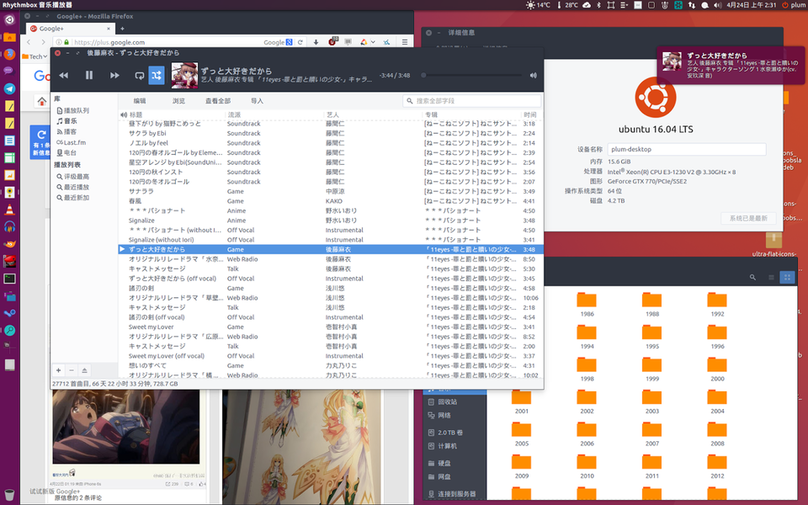
Task: Open the system volume indicator
Action: click(717, 5)
